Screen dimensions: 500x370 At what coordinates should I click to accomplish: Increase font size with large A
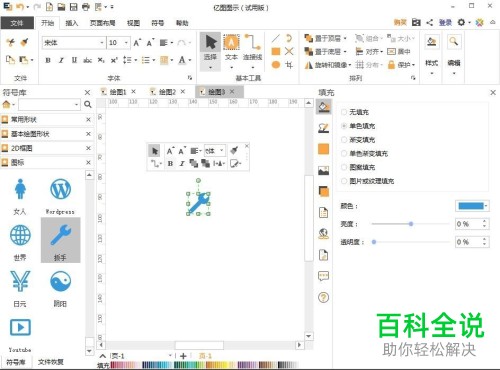137,43
